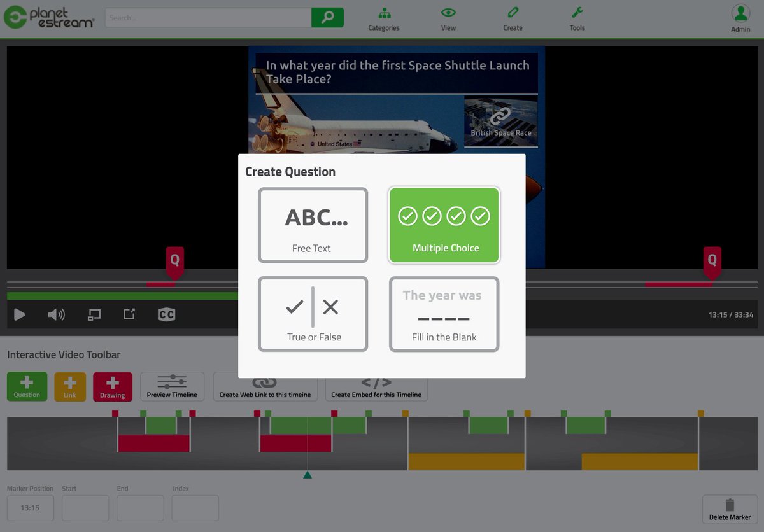
Task: Open the View menu
Action: click(x=448, y=17)
